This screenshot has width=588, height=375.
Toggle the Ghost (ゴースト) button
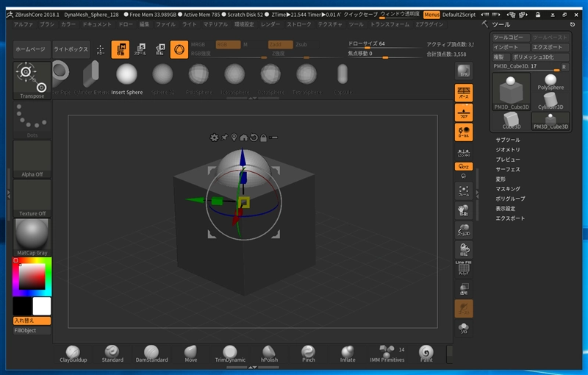point(464,308)
